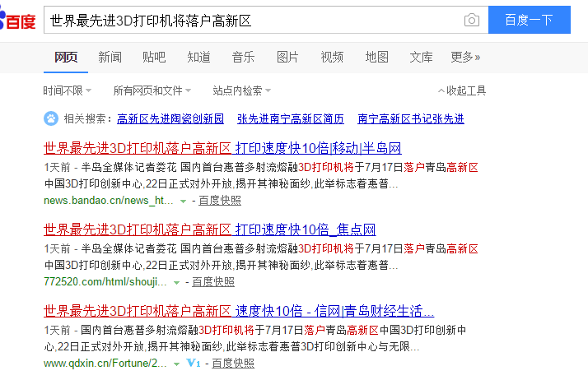588x380 pixels.
Task: Open the www.qdxin.cn green URL
Action: pyautogui.click(x=105, y=363)
